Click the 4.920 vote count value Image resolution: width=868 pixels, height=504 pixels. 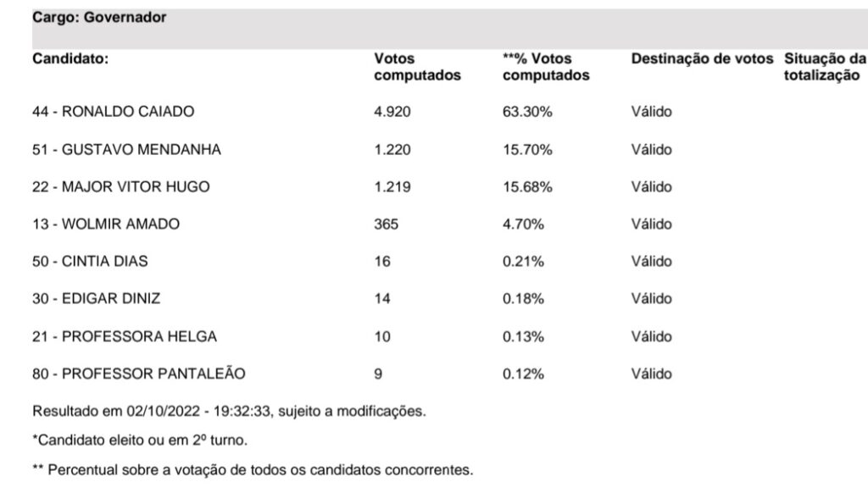point(392,112)
